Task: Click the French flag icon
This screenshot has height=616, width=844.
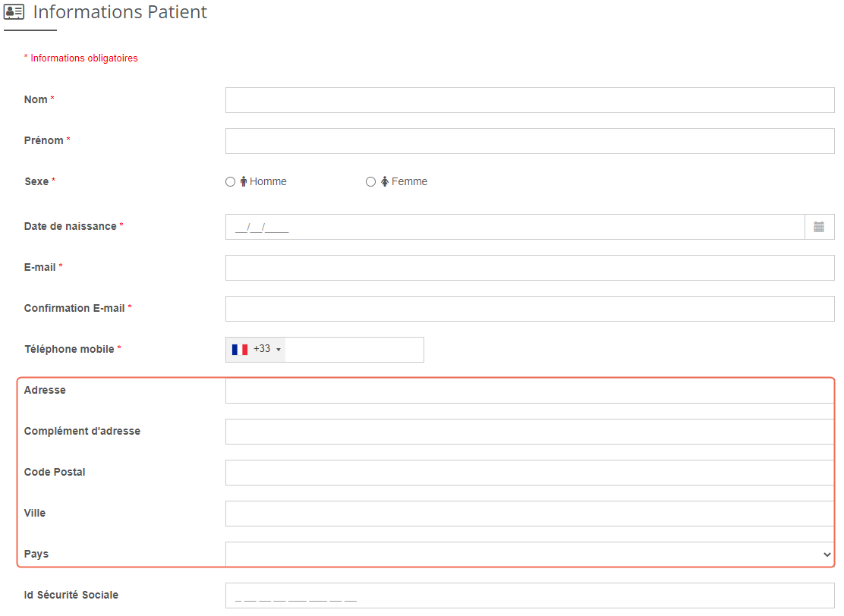Action: coord(240,350)
